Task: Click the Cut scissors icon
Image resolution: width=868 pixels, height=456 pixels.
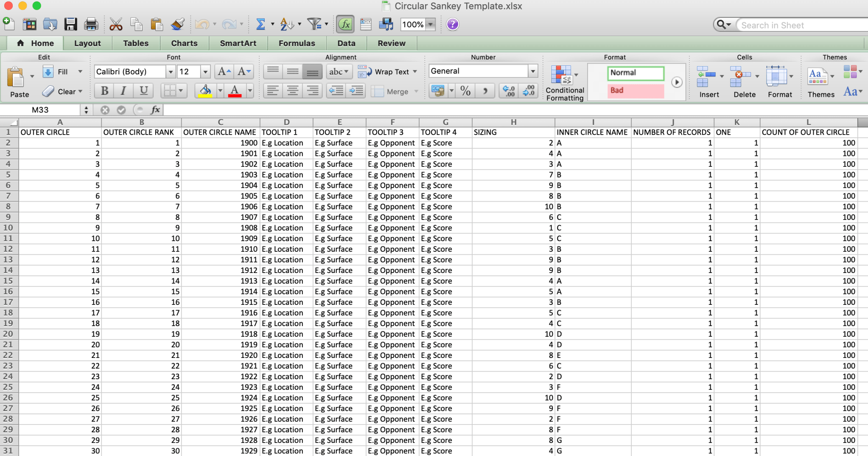Action: click(x=115, y=24)
